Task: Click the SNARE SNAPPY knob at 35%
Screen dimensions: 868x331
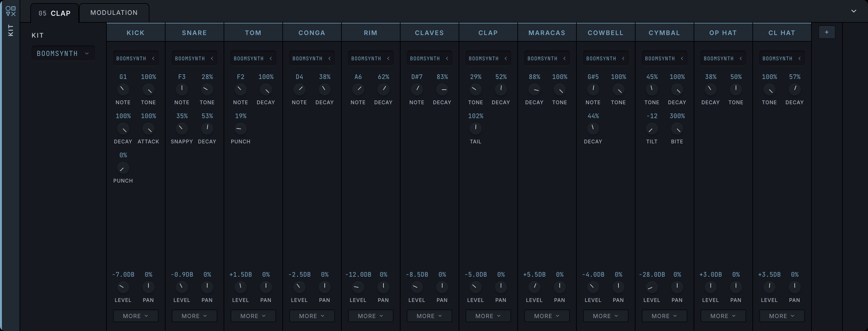Action: pyautogui.click(x=182, y=129)
